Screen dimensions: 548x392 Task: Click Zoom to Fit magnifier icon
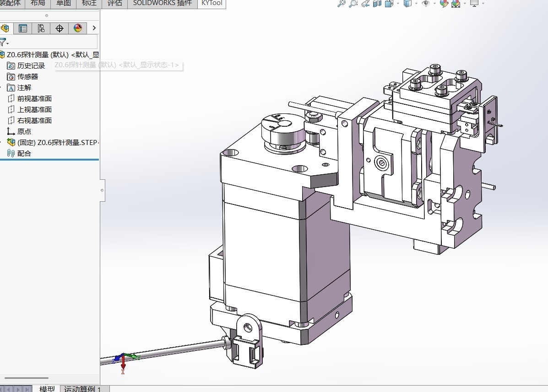click(341, 4)
